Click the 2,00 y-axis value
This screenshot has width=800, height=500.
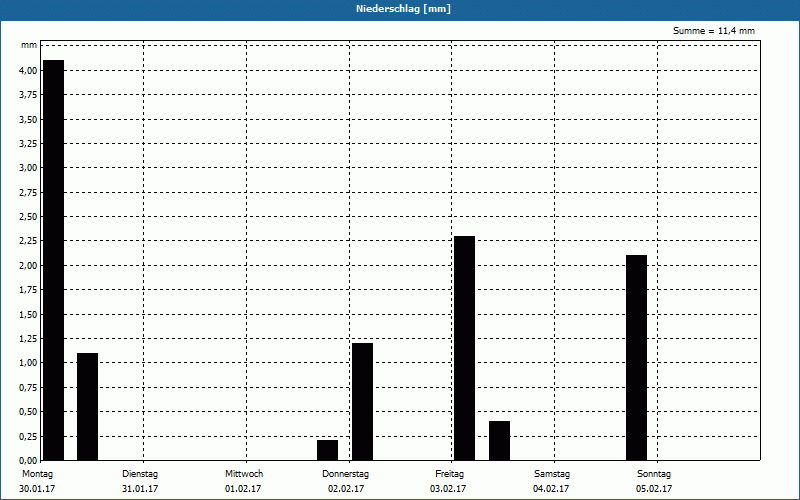28,265
